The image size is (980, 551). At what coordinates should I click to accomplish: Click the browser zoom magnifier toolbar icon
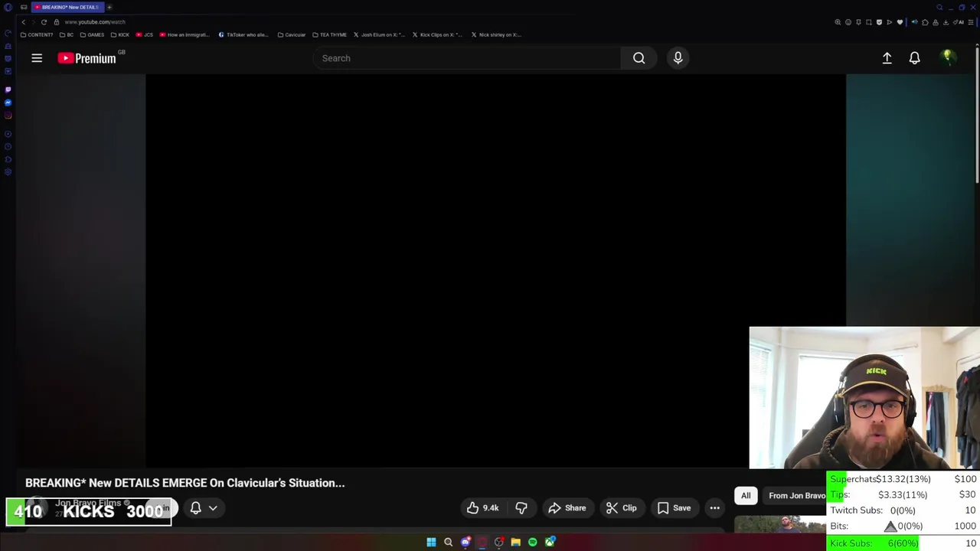[838, 22]
